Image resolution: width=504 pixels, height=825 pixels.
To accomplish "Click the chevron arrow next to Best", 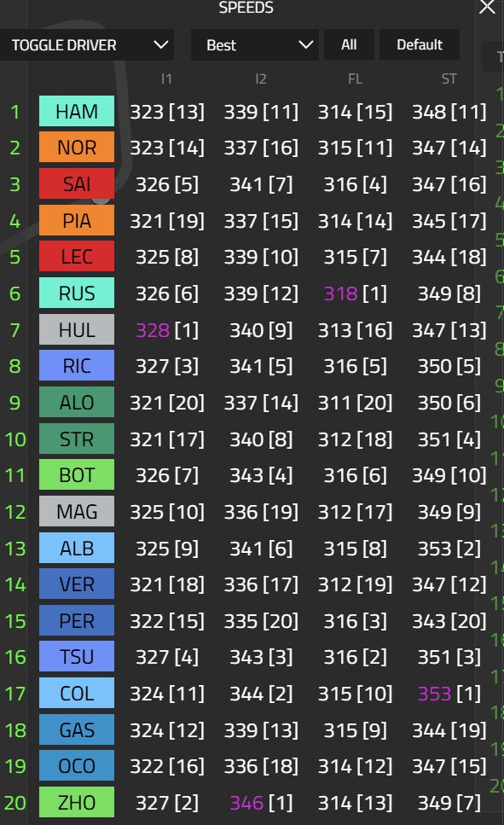I will pyautogui.click(x=305, y=45).
